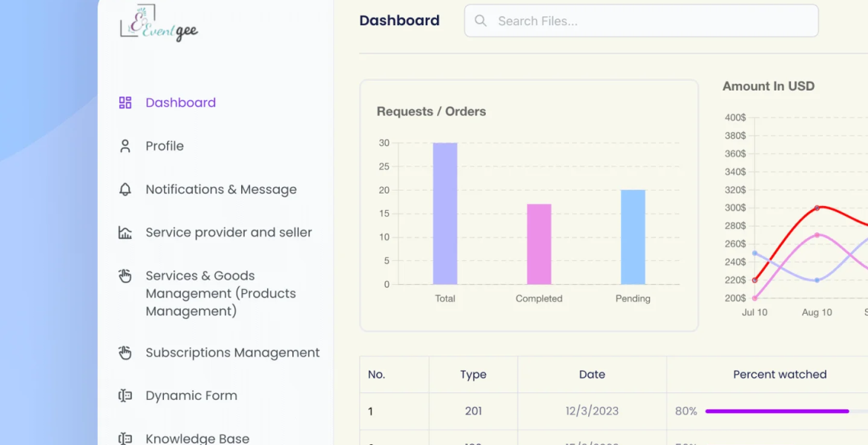Click the Notifications bell icon
The height and width of the screenshot is (445, 868).
[125, 189]
